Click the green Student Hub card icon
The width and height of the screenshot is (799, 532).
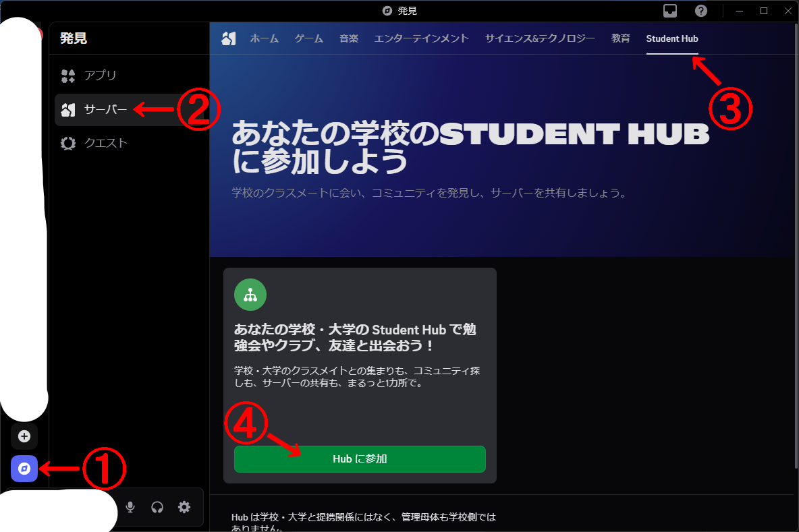250,295
